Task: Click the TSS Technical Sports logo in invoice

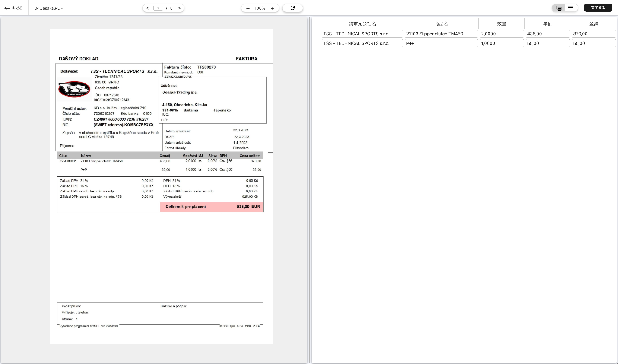Action: 74,89
